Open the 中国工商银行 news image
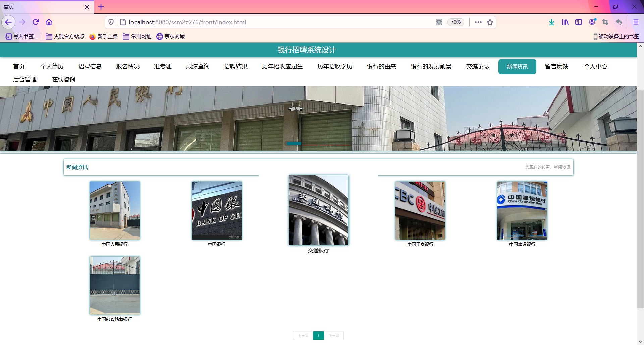The image size is (644, 345). pyautogui.click(x=420, y=210)
